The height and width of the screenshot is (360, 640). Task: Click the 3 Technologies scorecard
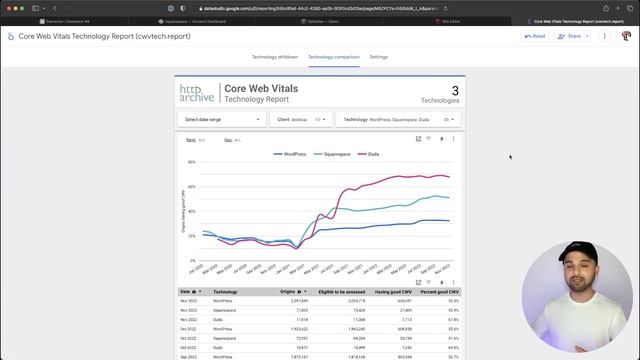[440, 94]
